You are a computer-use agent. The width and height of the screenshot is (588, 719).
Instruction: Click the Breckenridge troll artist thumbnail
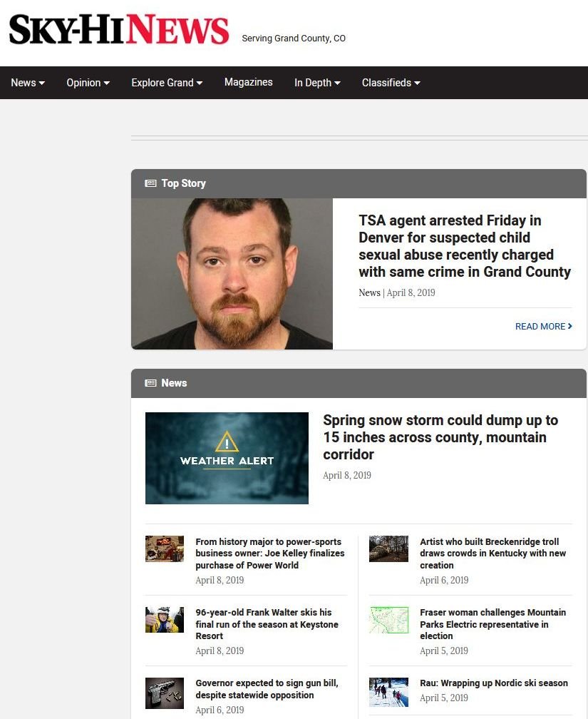click(x=388, y=549)
